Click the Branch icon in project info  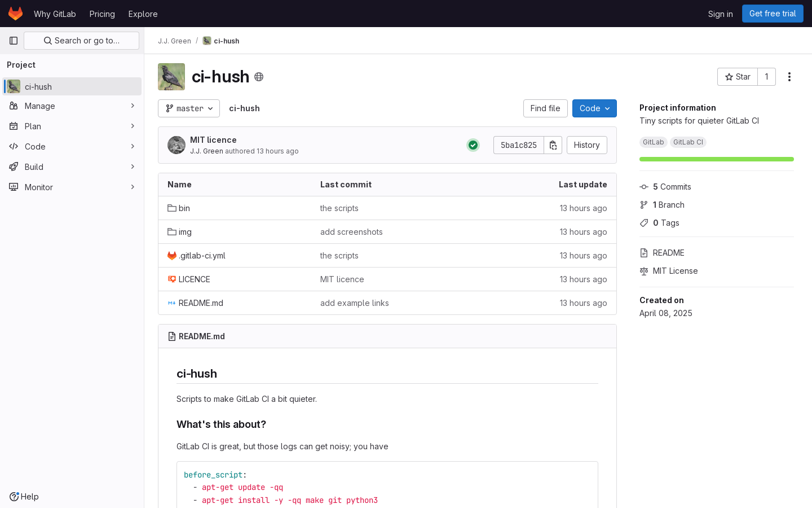(x=644, y=205)
